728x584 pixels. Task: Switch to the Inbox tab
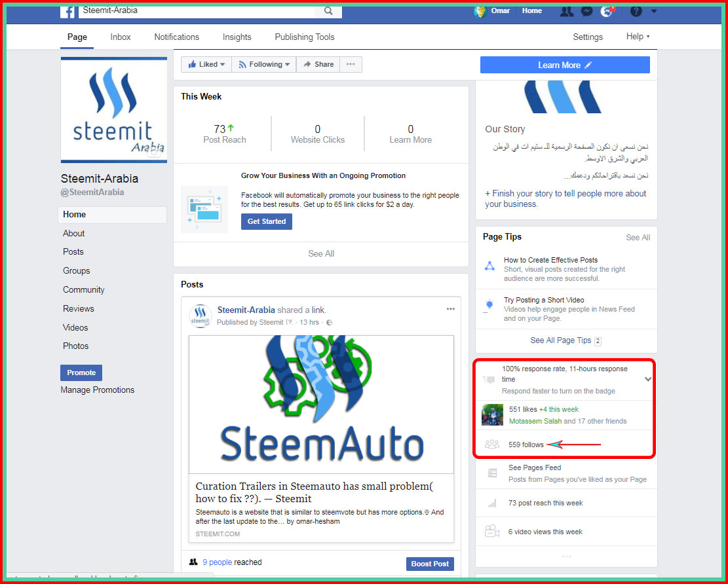(121, 37)
